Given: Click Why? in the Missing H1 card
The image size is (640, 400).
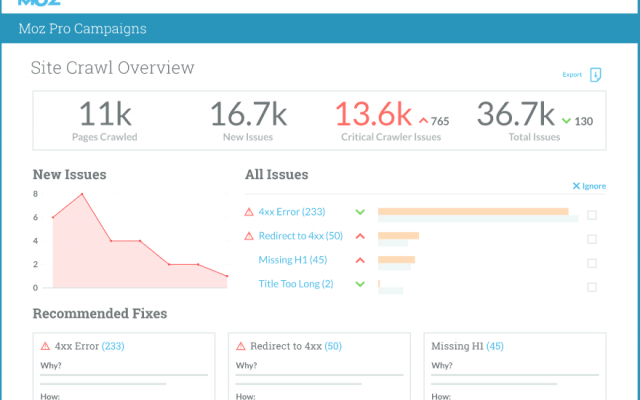Looking at the screenshot, I should coord(442,365).
